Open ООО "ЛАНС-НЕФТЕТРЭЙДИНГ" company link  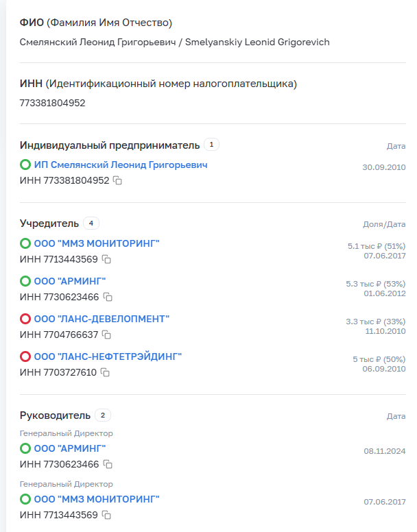[108, 356]
